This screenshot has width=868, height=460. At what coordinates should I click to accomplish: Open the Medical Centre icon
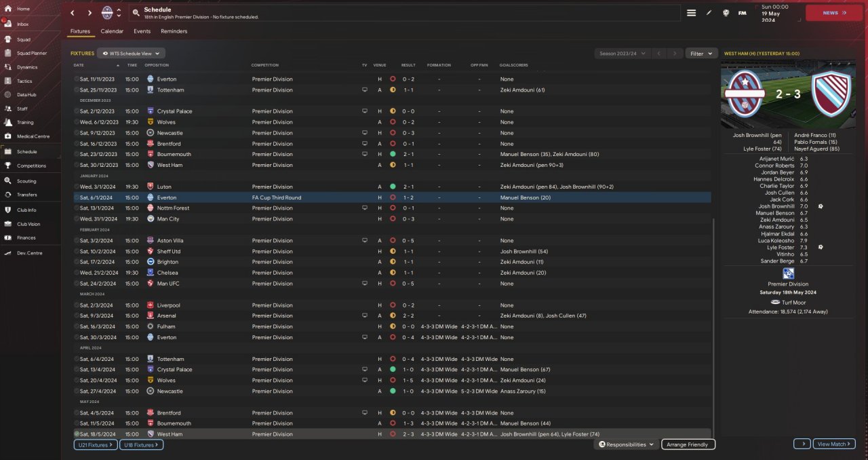point(8,136)
